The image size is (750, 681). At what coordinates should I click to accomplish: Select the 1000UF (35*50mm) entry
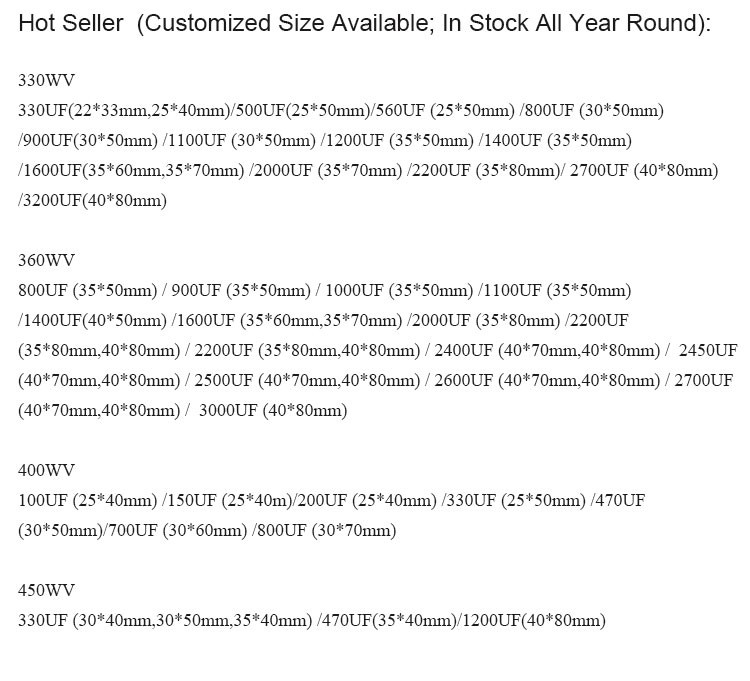click(x=399, y=291)
